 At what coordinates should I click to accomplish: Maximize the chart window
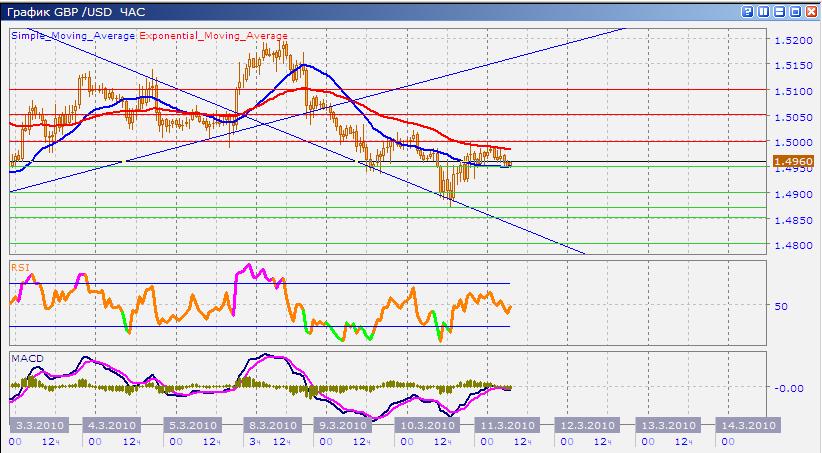[x=795, y=12]
